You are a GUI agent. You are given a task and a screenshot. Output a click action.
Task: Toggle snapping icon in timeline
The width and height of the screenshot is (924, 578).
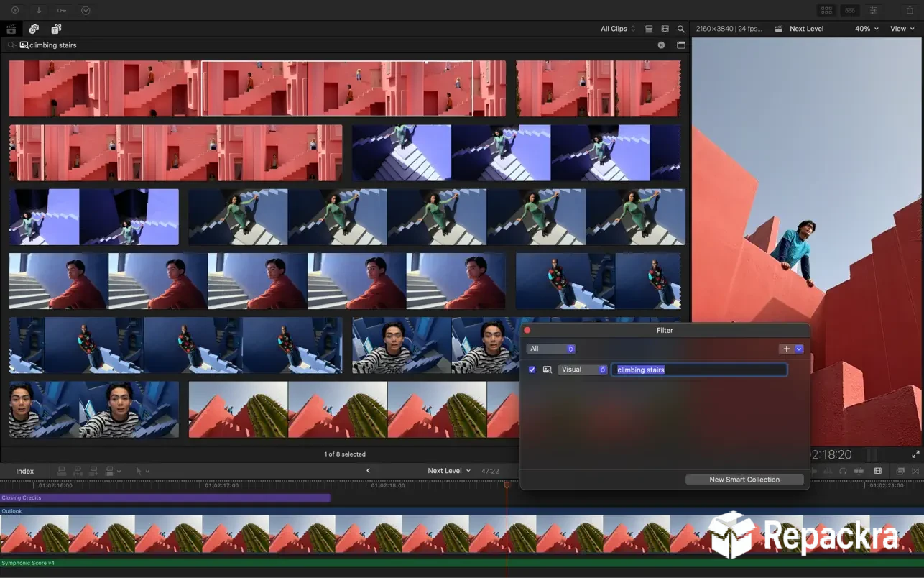859,471
